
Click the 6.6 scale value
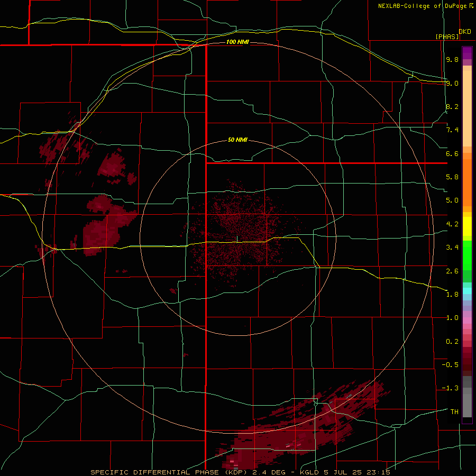click(x=452, y=153)
